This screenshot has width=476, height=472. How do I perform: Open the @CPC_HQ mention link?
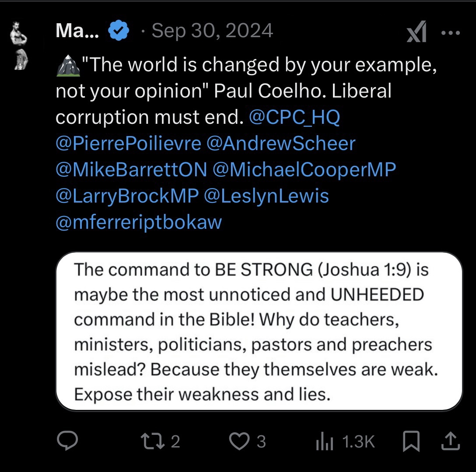(x=294, y=117)
